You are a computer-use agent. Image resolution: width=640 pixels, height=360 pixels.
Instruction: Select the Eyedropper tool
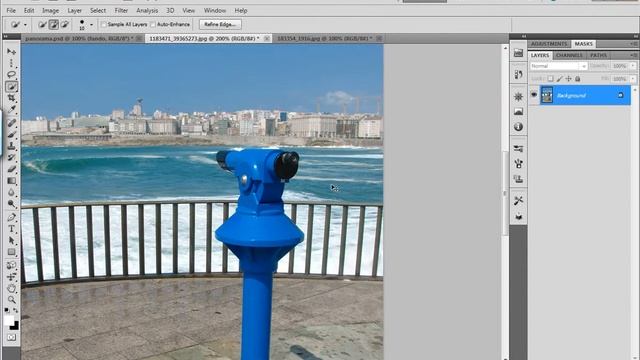tap(11, 109)
